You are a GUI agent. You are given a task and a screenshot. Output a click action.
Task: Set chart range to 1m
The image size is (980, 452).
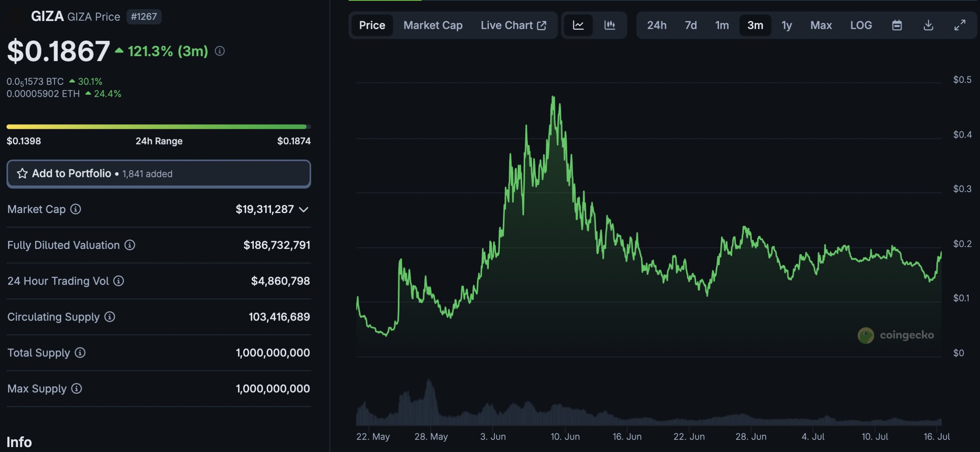click(x=722, y=25)
